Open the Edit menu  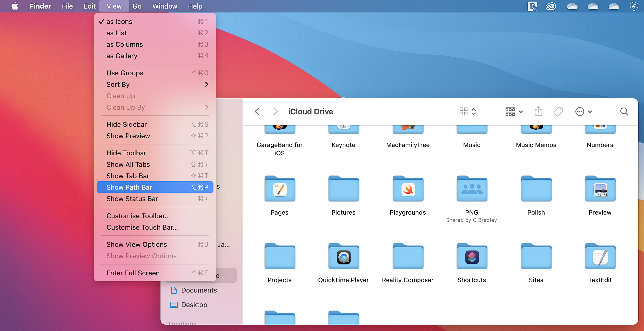click(90, 6)
